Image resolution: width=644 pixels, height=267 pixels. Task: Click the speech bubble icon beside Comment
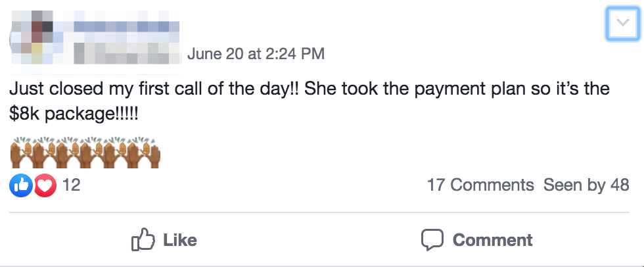click(x=432, y=240)
